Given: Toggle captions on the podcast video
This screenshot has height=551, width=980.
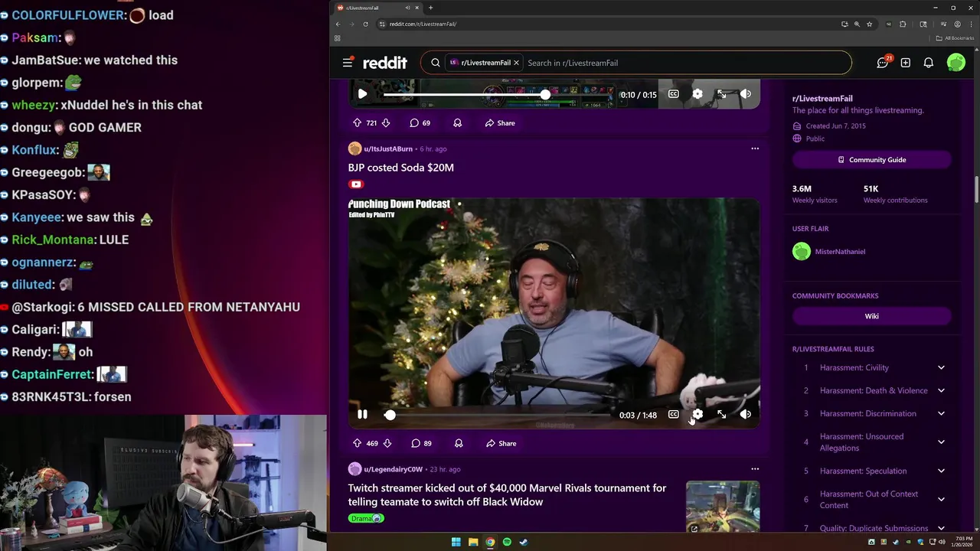Looking at the screenshot, I should pos(674,415).
